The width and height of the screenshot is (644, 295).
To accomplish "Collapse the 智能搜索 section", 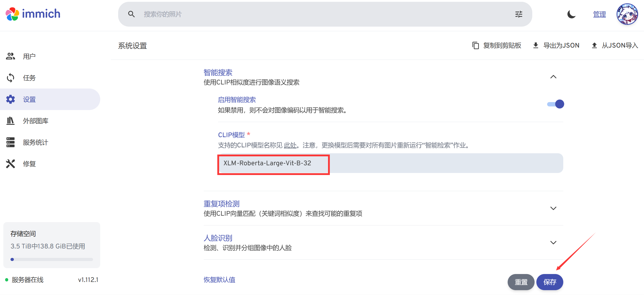I will pyautogui.click(x=553, y=77).
